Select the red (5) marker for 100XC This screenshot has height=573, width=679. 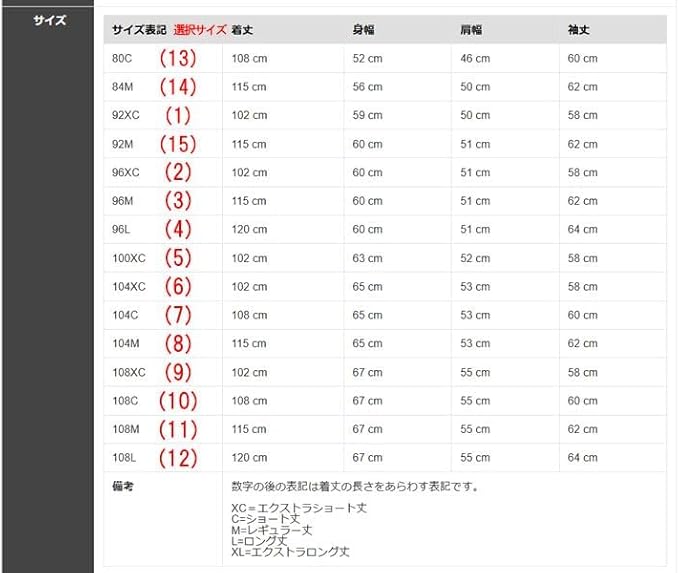pos(178,258)
